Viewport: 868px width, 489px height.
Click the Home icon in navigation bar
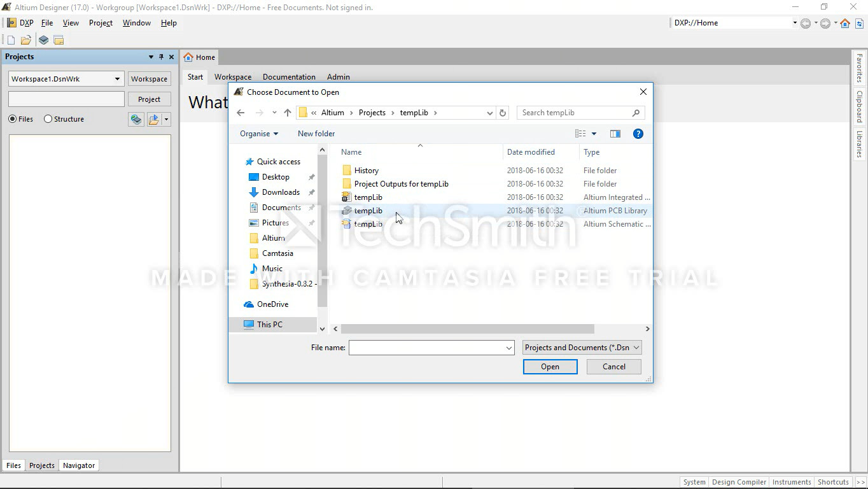(x=845, y=24)
